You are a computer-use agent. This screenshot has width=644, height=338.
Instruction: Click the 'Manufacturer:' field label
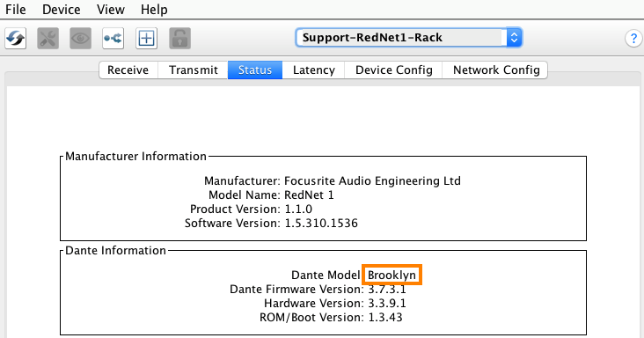[x=242, y=181]
